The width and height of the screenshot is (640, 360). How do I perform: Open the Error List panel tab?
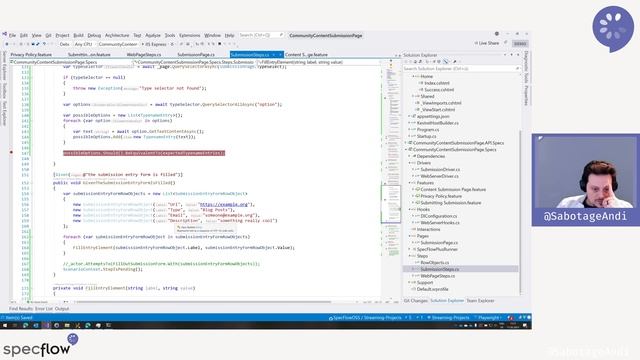44,309
